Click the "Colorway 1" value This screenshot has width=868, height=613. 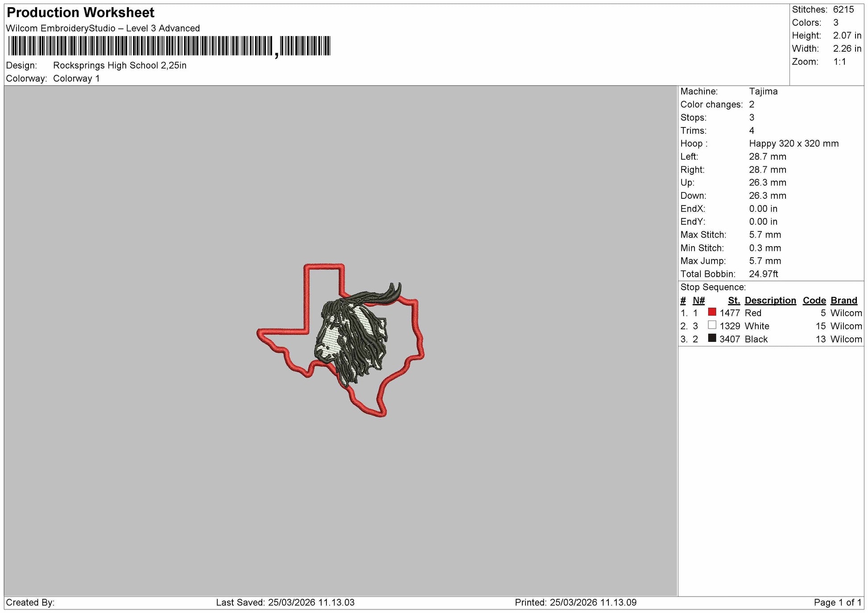pyautogui.click(x=76, y=78)
